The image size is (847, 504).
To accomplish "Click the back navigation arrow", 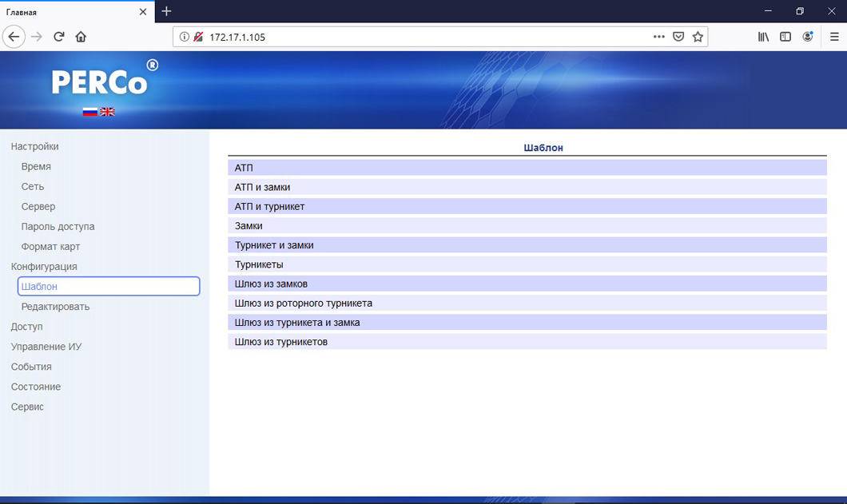I will pyautogui.click(x=14, y=37).
